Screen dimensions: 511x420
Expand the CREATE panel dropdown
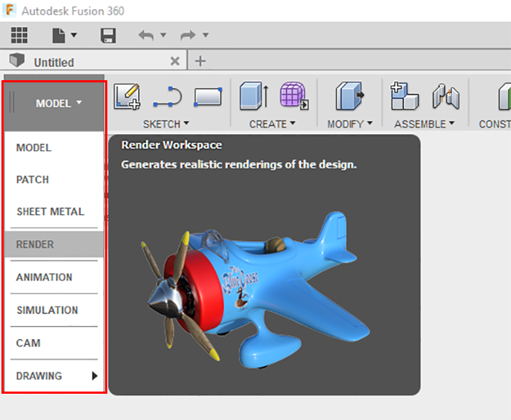(x=272, y=124)
